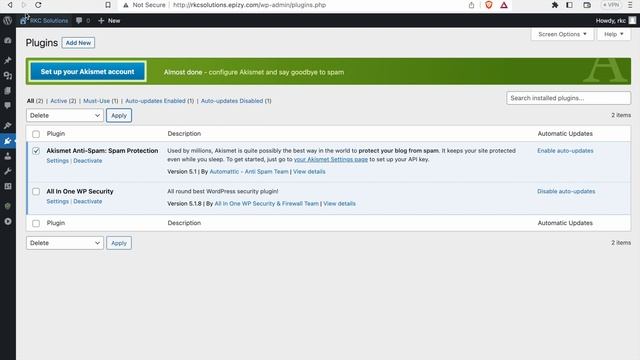The height and width of the screenshot is (360, 640).
Task: Open your Akismet Settings page link
Action: [331, 160]
